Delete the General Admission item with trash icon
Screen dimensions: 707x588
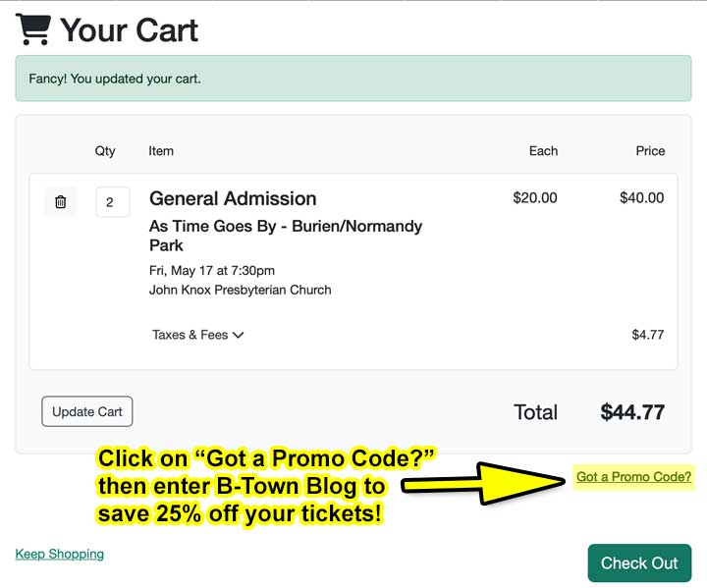[61, 201]
